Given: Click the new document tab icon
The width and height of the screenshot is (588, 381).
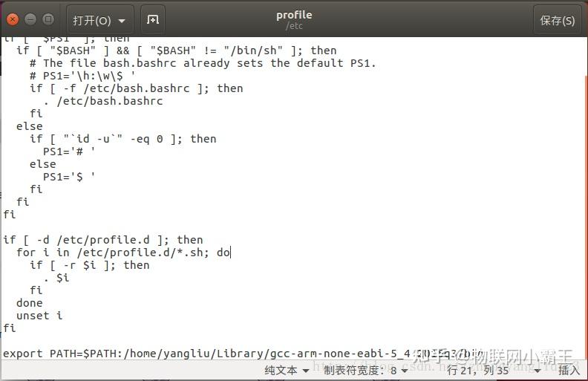Looking at the screenshot, I should click(153, 19).
